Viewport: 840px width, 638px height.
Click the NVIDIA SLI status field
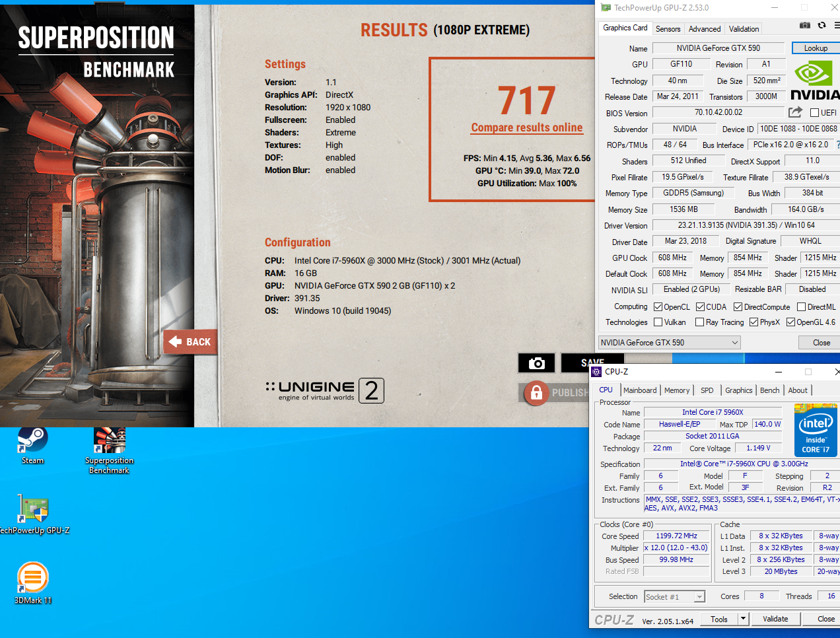pos(691,289)
